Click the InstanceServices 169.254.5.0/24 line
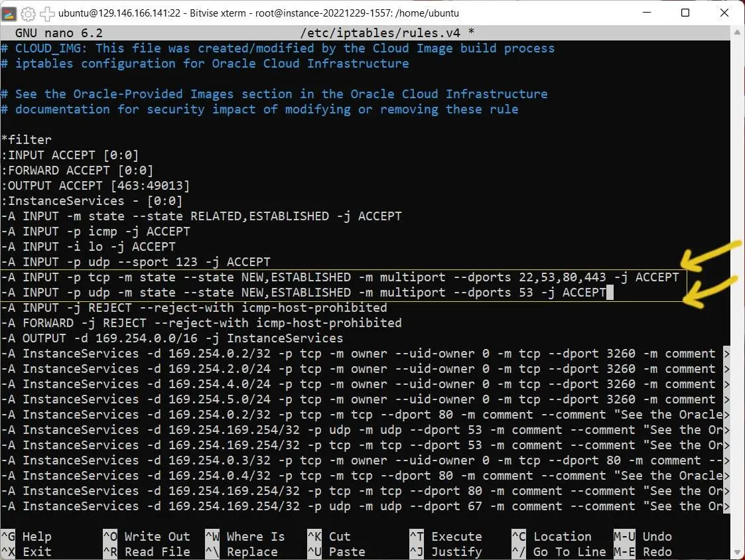The width and height of the screenshot is (745, 560). [x=365, y=399]
